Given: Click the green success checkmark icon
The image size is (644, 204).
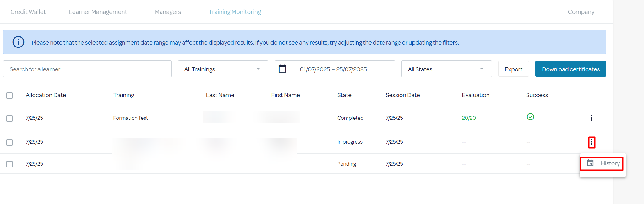Looking at the screenshot, I should (530, 117).
